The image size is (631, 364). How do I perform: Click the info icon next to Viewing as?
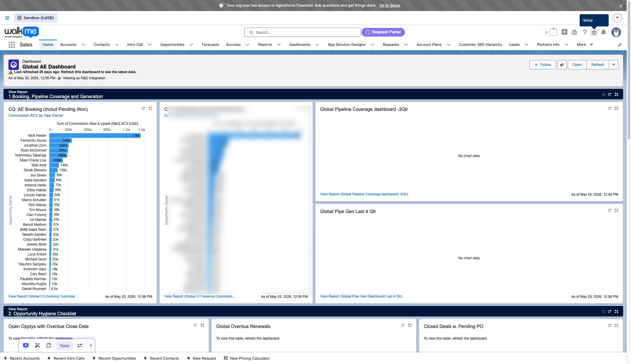(x=59, y=78)
